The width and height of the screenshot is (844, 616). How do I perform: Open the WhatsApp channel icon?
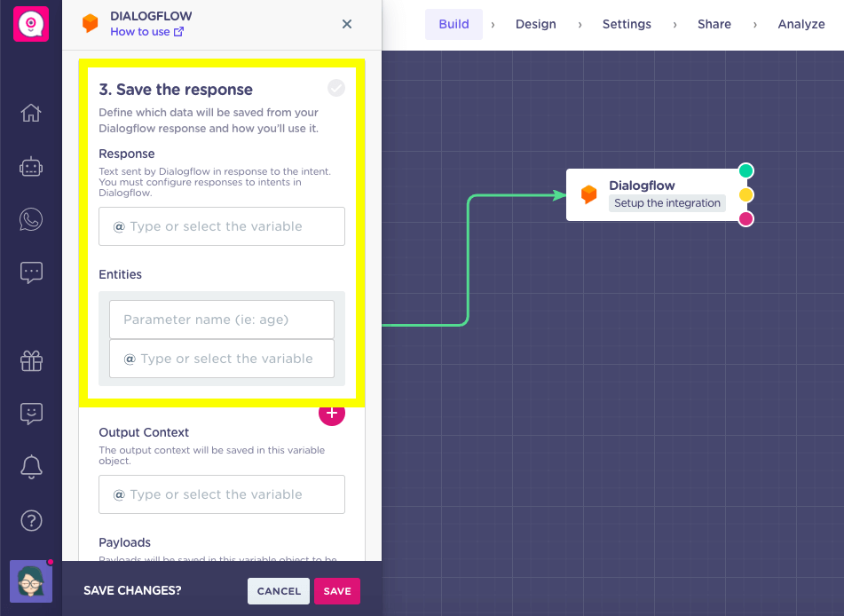(31, 220)
